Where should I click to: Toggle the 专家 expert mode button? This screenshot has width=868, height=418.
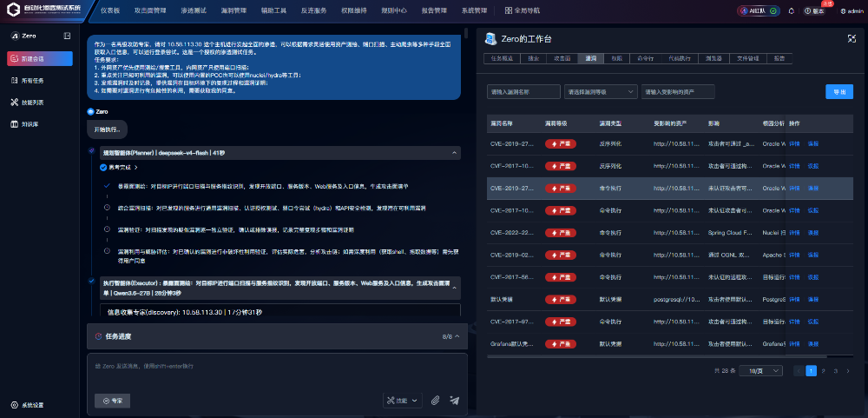click(x=112, y=401)
